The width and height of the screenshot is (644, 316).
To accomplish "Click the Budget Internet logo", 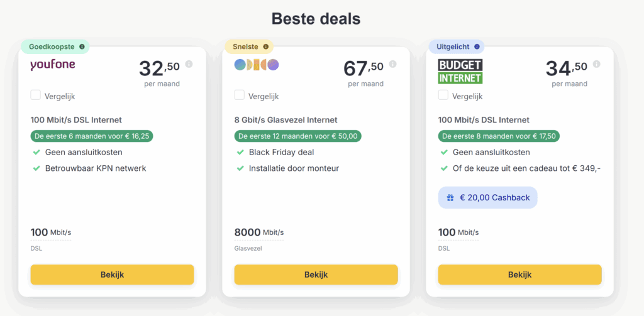I will coord(460,72).
